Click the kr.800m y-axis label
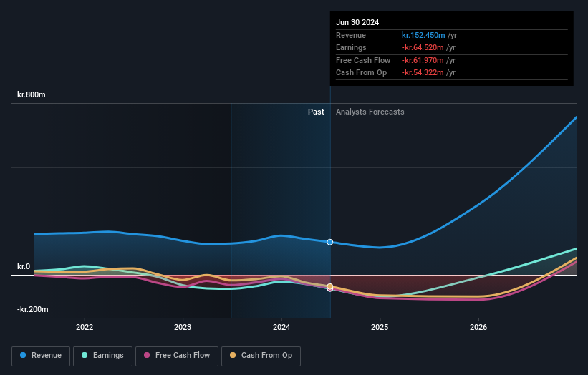The image size is (588, 375). [x=31, y=94]
